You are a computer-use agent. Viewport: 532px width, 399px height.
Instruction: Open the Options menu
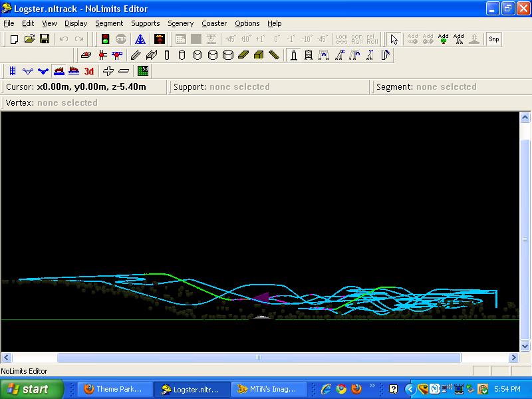(247, 23)
